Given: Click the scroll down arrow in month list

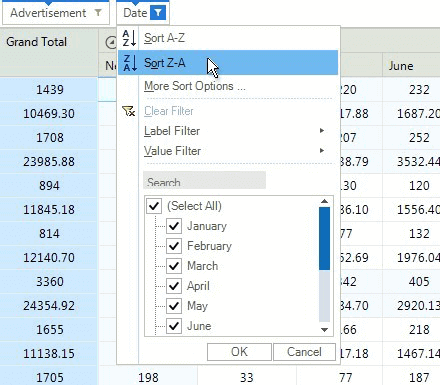Looking at the screenshot, I should [x=324, y=330].
